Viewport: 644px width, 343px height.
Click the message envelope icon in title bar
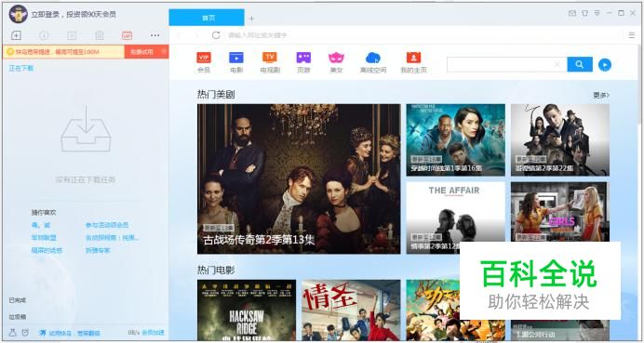(572, 13)
